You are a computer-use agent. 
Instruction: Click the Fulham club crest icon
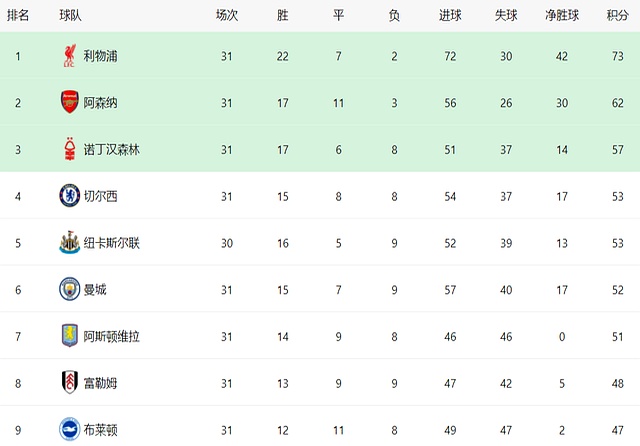pyautogui.click(x=68, y=383)
